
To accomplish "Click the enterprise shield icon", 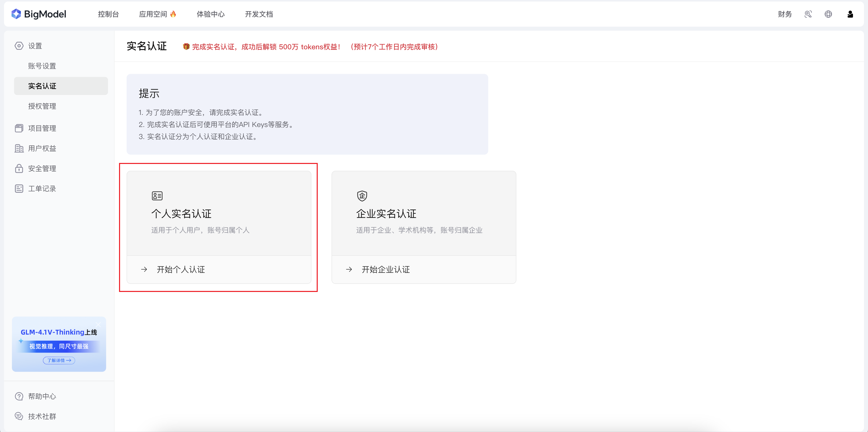I will pos(362,196).
